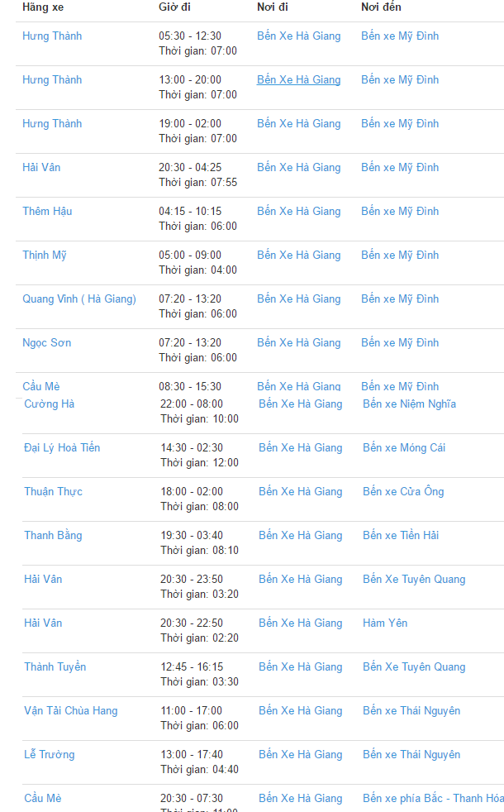Viewport: 504px width, 812px height.
Task: Select the Ngọc Sơn bus company
Action: coord(47,343)
